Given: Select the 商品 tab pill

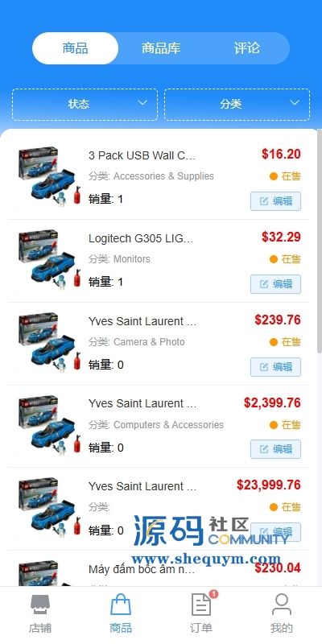Looking at the screenshot, I should (75, 48).
